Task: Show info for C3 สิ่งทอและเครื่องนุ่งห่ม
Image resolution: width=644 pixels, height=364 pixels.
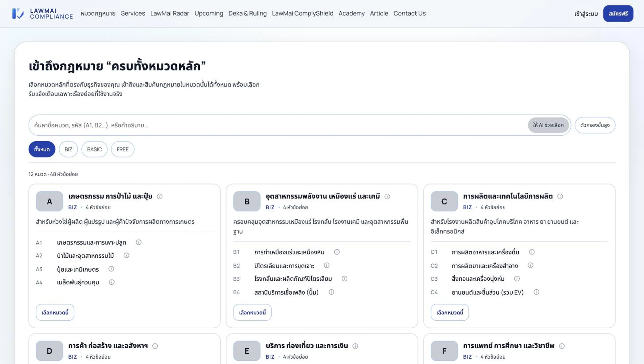Action: [x=517, y=279]
